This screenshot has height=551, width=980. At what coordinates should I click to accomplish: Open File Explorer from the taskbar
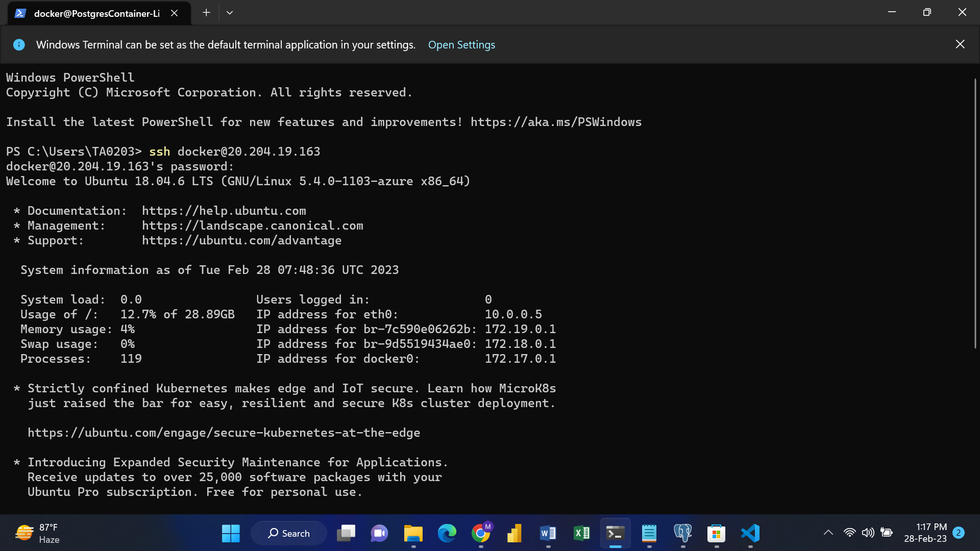point(413,533)
